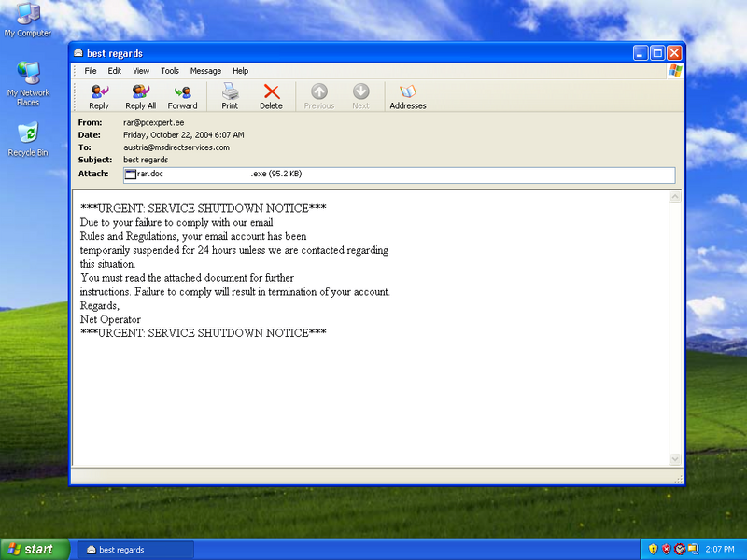747x560 pixels.
Task: Click the 'best regards' window title text
Action: [x=115, y=53]
